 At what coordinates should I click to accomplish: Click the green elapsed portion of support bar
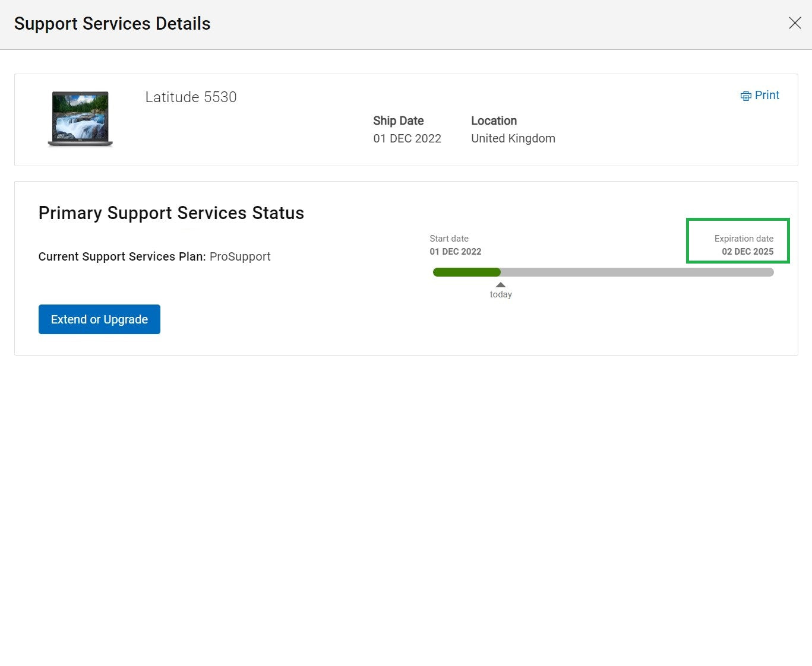(x=466, y=272)
